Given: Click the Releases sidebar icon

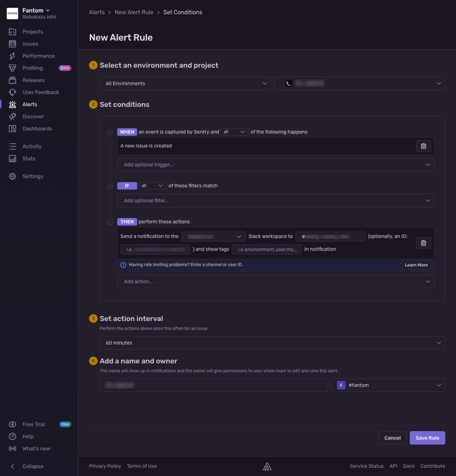Looking at the screenshot, I should (x=13, y=80).
